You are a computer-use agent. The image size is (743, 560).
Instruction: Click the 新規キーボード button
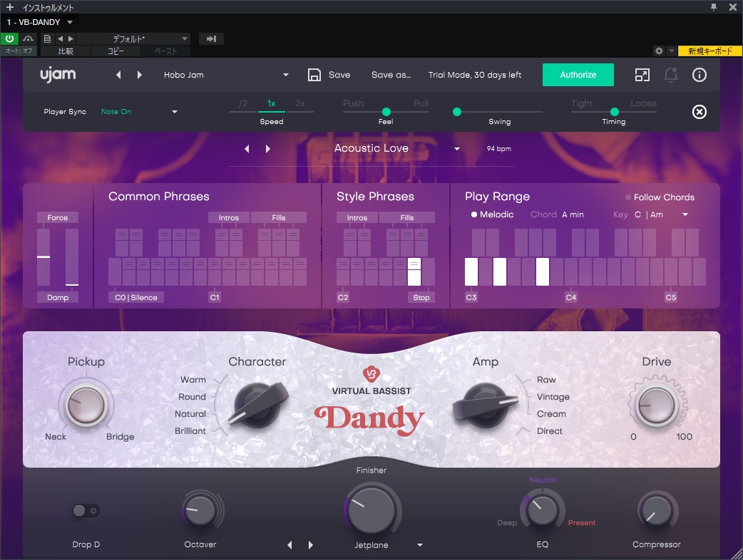[709, 51]
